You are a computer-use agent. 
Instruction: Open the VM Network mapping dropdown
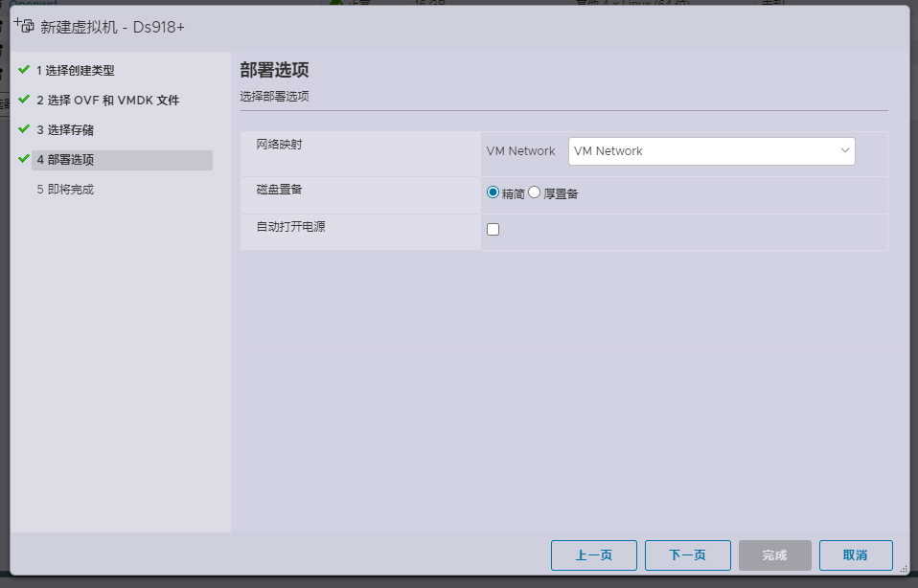point(711,151)
